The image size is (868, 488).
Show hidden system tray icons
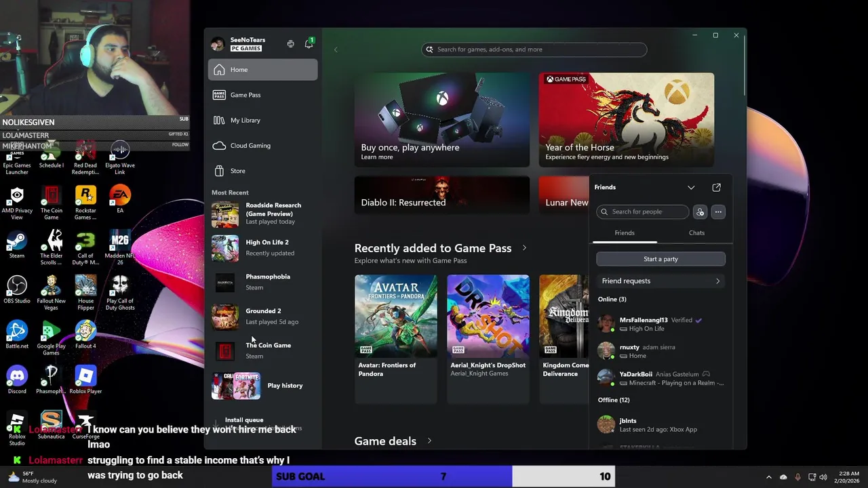(769, 477)
